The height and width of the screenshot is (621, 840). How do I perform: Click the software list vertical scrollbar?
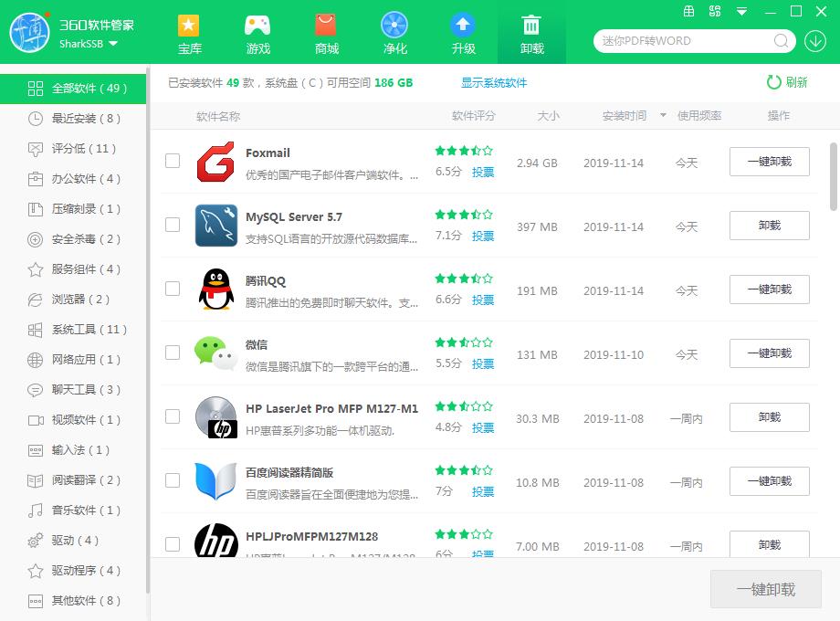click(x=834, y=177)
